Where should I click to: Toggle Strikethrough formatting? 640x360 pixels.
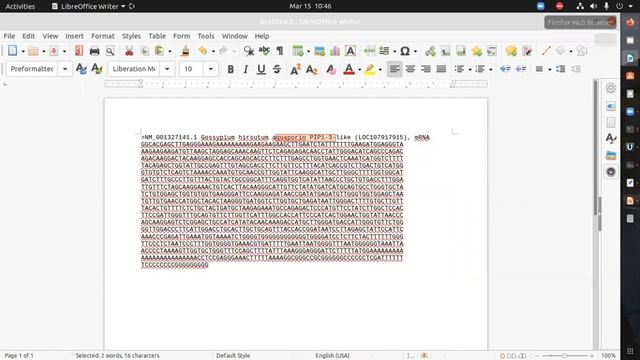coord(277,69)
